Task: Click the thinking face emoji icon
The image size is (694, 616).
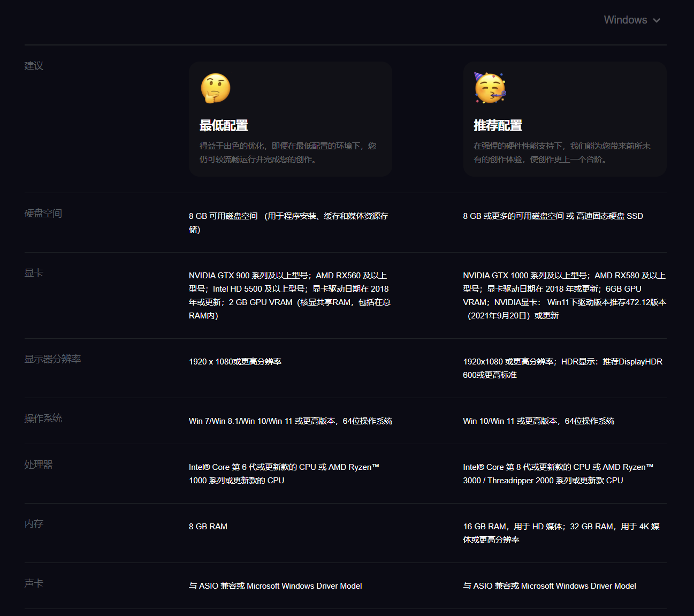Action: 216,88
